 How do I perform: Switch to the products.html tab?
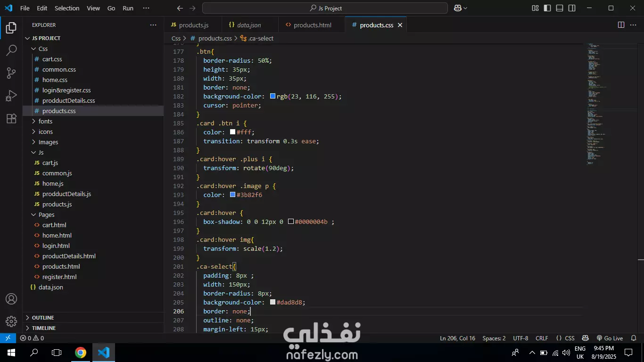[x=312, y=25]
